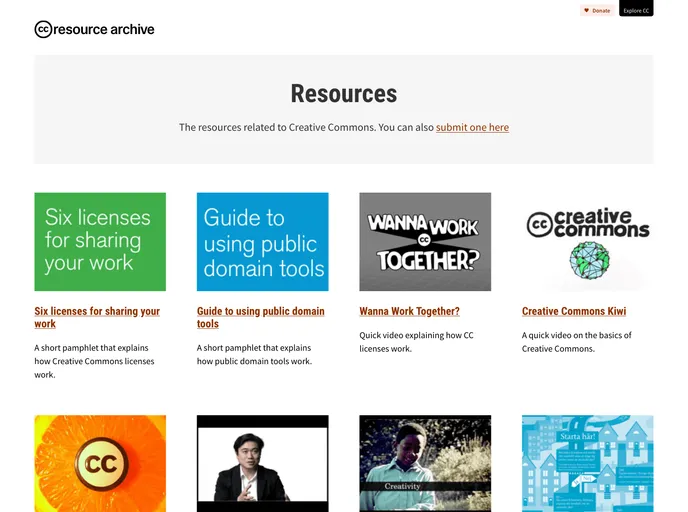Click description 'A short pamphlet that explains how public domain tools work.'
Viewport: 688px width, 512px height.
(254, 354)
